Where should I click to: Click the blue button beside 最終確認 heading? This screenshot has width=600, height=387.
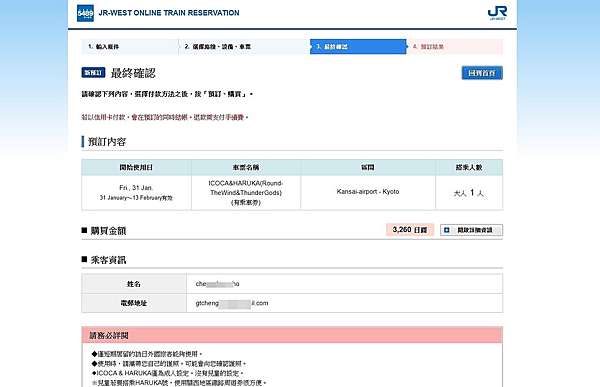pyautogui.click(x=482, y=73)
